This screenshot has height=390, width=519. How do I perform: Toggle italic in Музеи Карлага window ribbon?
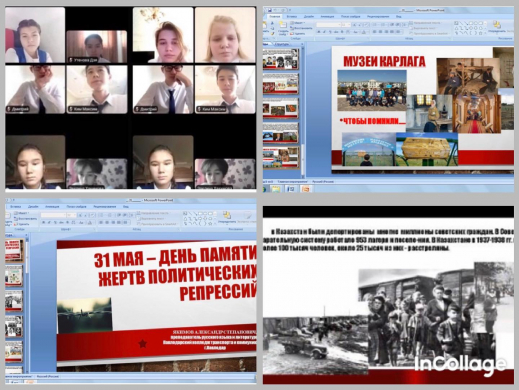tap(324, 32)
